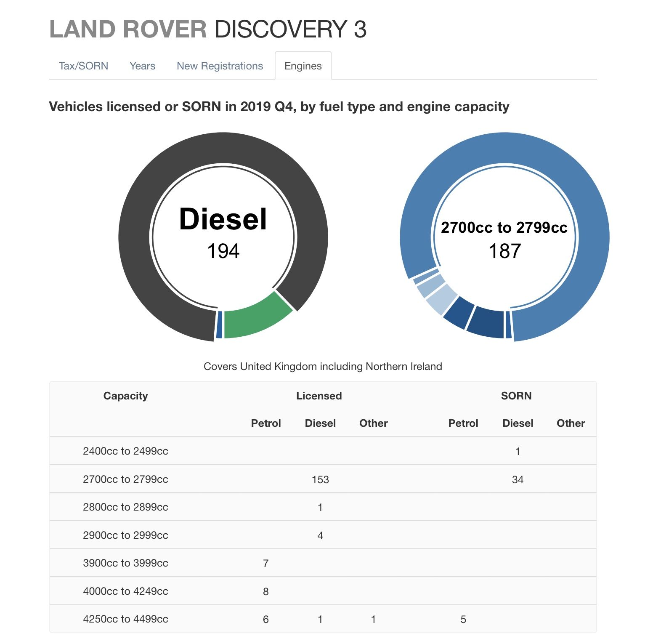
Task: Click the value 153 in the table
Action: 320,479
